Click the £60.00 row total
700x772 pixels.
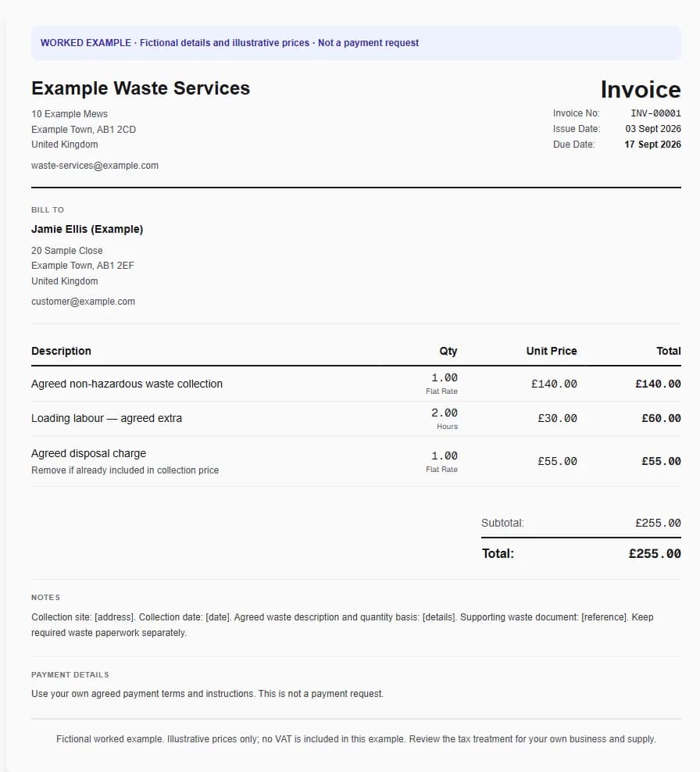661,419
